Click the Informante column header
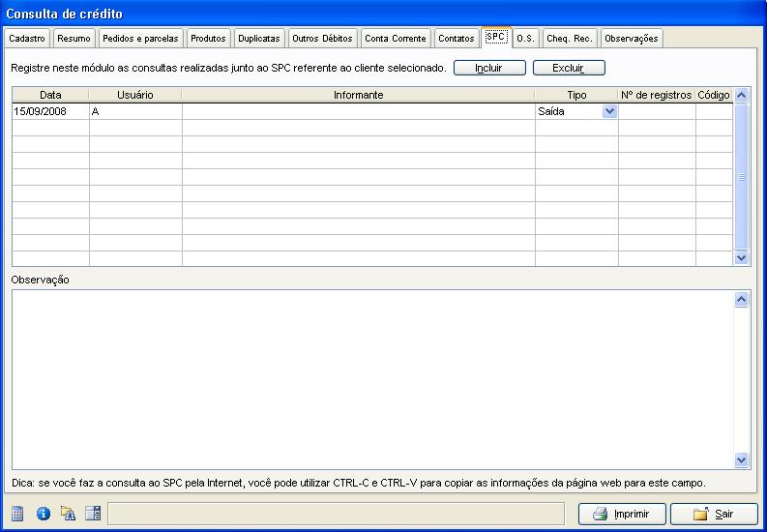This screenshot has width=767, height=532. click(x=358, y=95)
